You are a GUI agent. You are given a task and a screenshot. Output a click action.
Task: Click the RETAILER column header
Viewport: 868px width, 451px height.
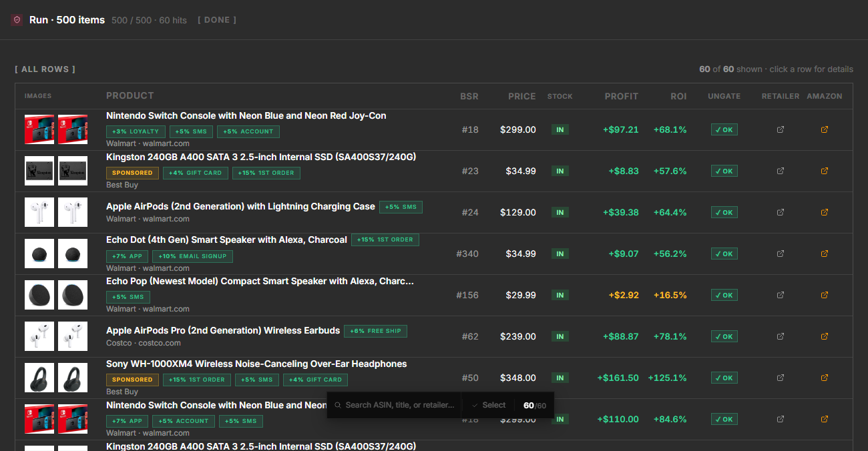(781, 96)
